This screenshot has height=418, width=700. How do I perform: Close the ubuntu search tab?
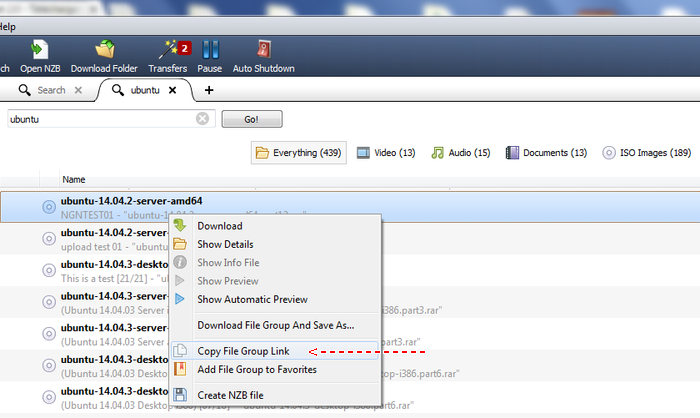pos(172,90)
